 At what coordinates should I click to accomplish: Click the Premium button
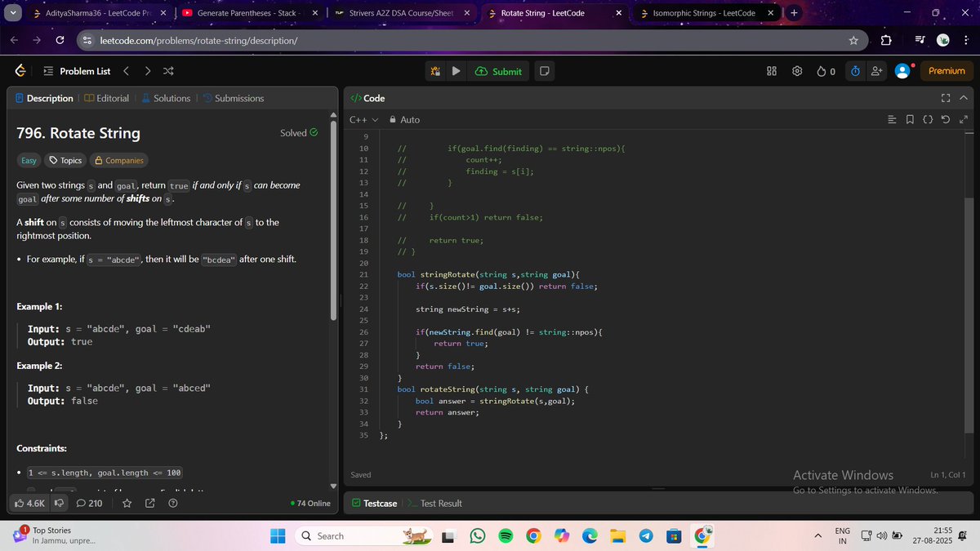click(947, 71)
